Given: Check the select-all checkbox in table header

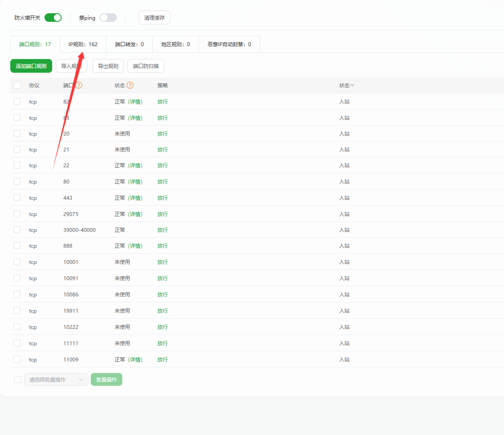Looking at the screenshot, I should (x=17, y=85).
